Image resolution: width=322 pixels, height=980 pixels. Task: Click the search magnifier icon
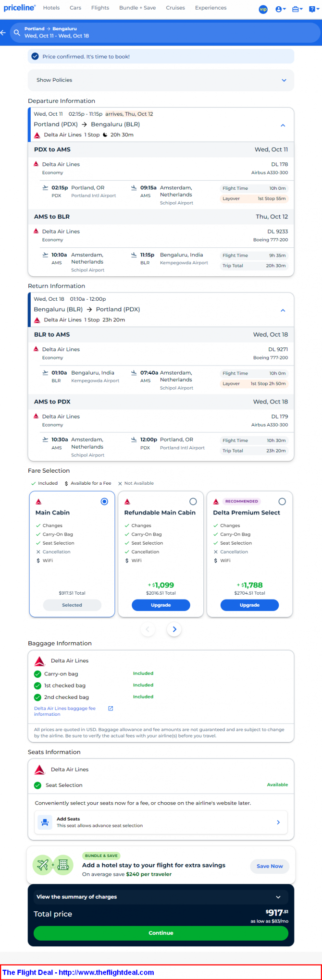click(x=17, y=33)
